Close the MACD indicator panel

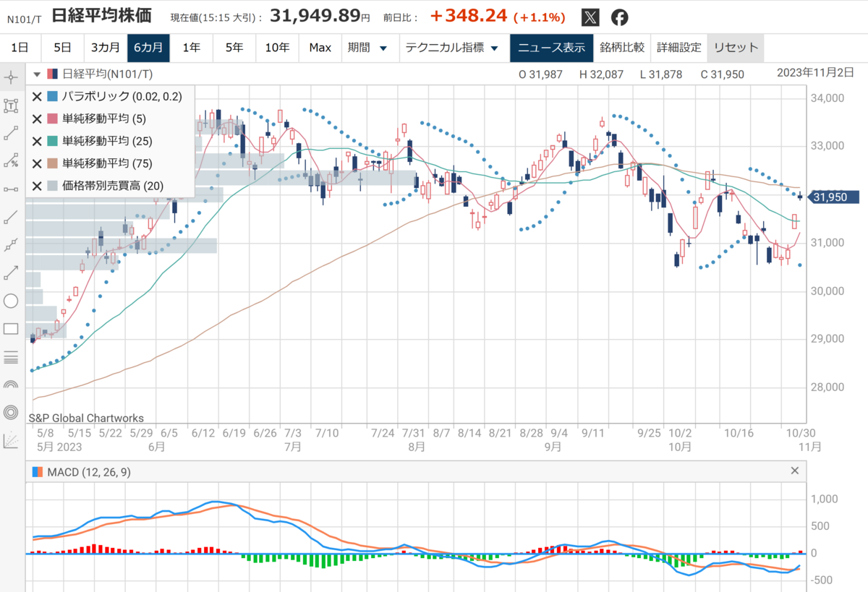[795, 471]
